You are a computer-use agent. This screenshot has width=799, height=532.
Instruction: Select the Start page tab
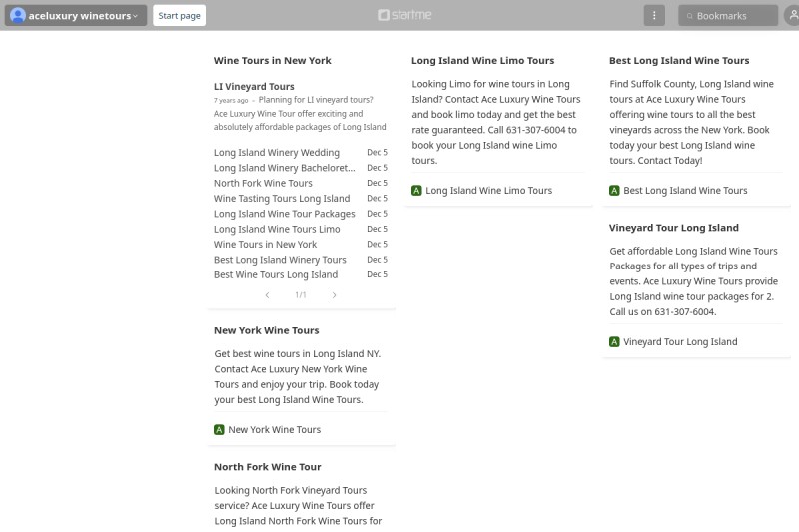[x=179, y=15]
